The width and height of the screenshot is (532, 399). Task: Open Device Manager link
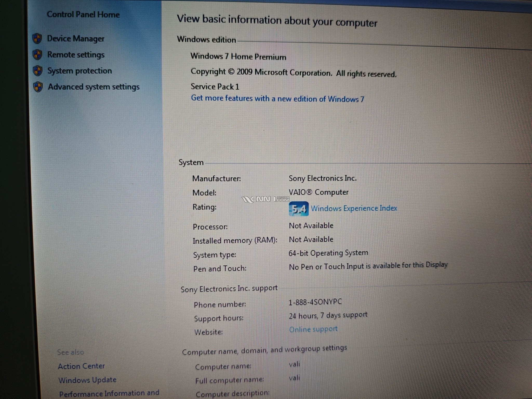76,39
